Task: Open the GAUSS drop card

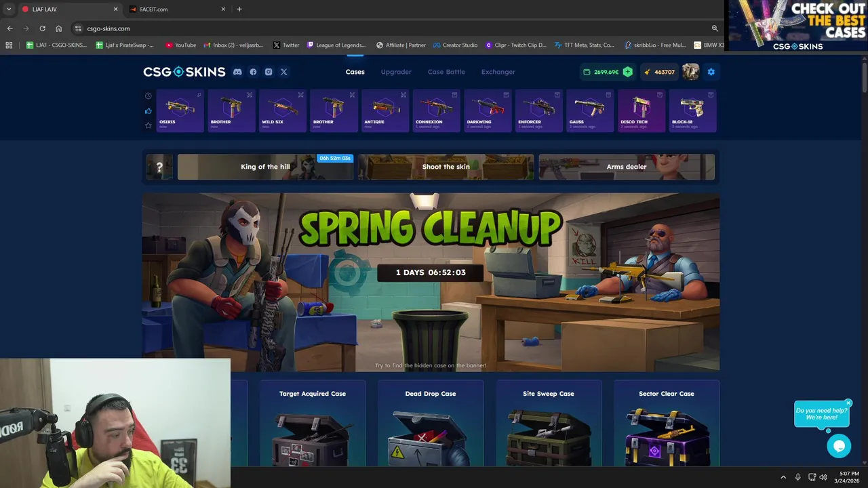Action: pyautogui.click(x=590, y=110)
